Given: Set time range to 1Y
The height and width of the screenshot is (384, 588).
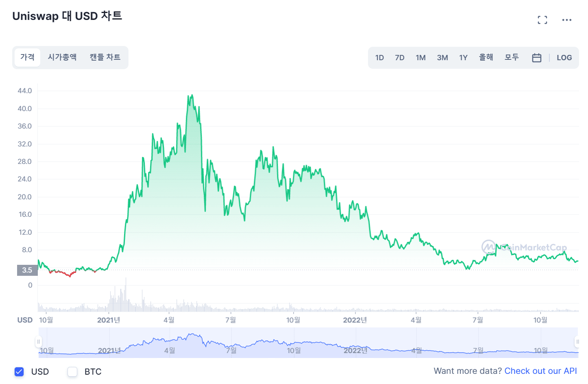Looking at the screenshot, I should tap(463, 58).
